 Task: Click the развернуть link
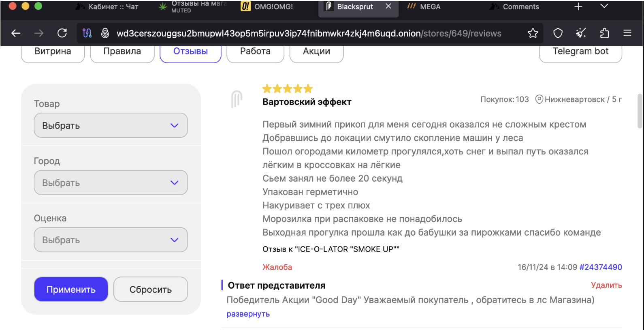point(248,314)
